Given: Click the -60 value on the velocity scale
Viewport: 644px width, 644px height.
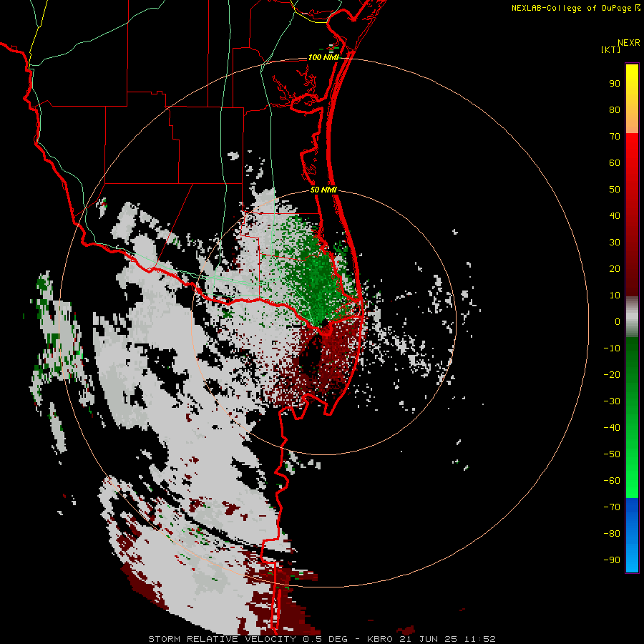Looking at the screenshot, I should [612, 481].
